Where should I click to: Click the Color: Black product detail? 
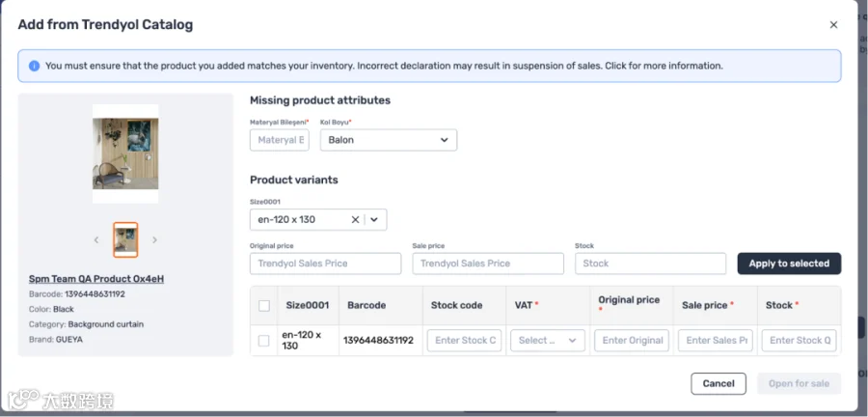(51, 309)
